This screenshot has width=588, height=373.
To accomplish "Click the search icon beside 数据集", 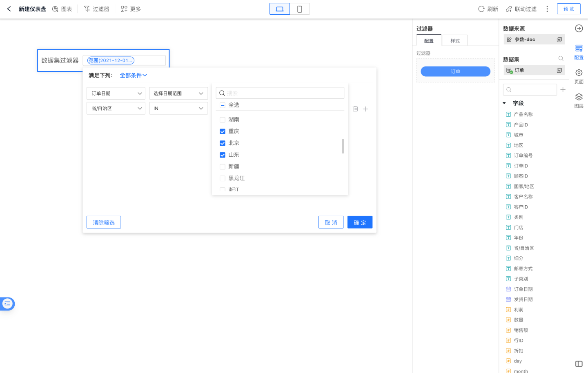I will tap(561, 59).
